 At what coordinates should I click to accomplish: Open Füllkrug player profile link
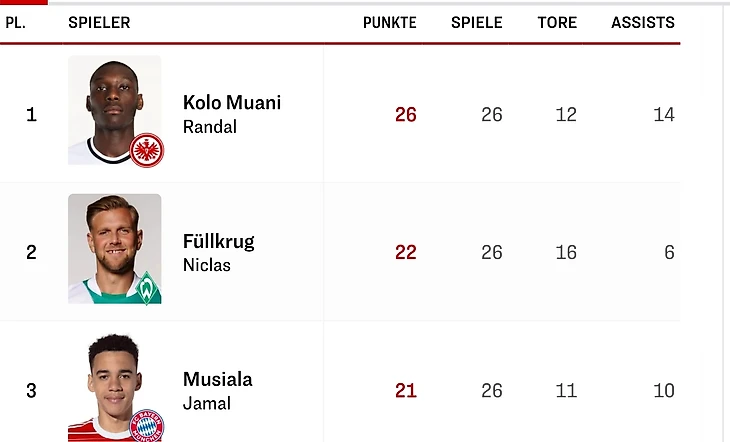coord(219,241)
